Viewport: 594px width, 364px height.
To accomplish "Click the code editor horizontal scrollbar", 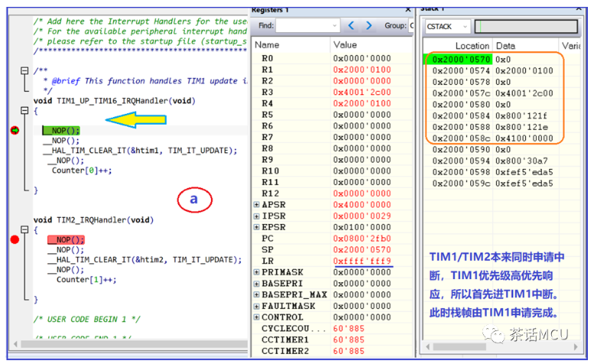I will (134, 344).
